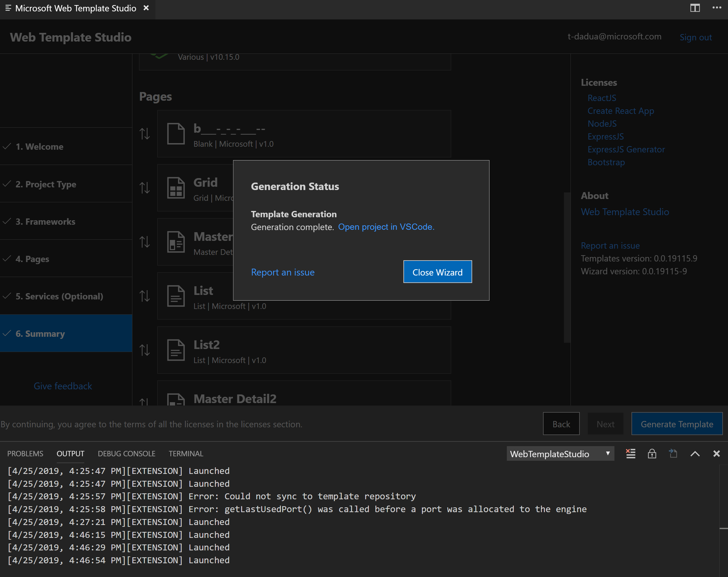Click Sign out in the header
The height and width of the screenshot is (577, 728).
point(696,37)
